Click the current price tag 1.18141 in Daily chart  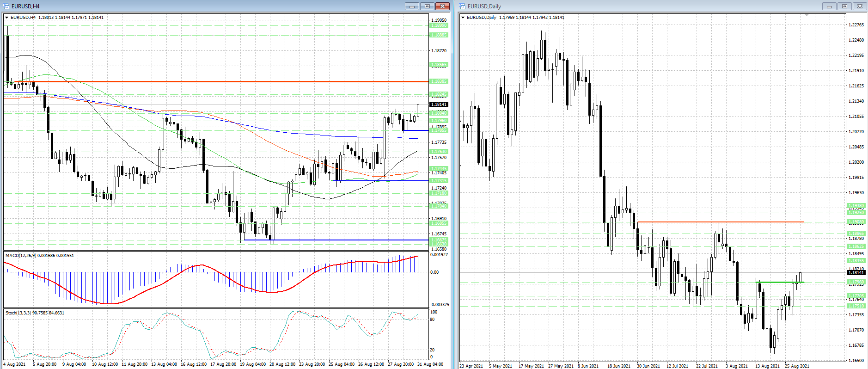[x=856, y=273]
